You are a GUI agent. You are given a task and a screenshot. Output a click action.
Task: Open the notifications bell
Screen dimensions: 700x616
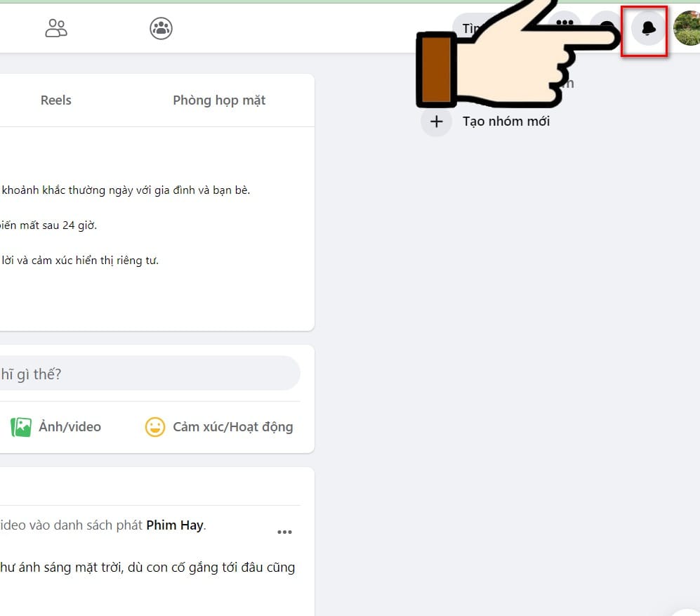click(648, 29)
